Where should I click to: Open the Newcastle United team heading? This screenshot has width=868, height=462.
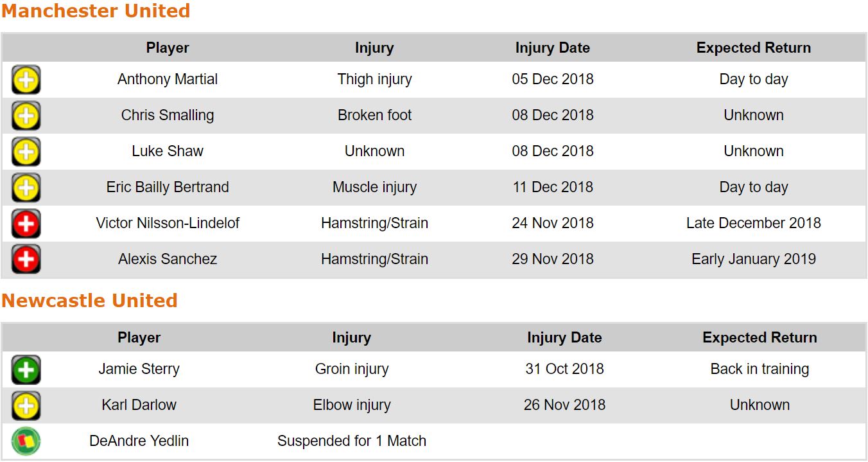click(89, 301)
